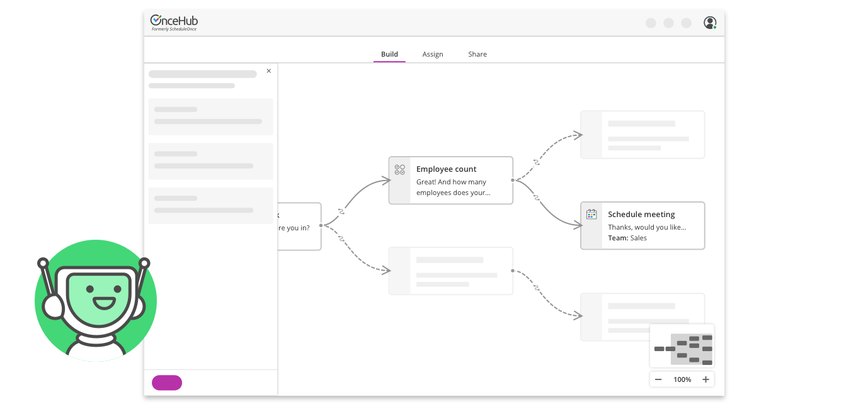The height and width of the screenshot is (409, 868).
Task: Open the user account avatar menu
Action: point(710,22)
